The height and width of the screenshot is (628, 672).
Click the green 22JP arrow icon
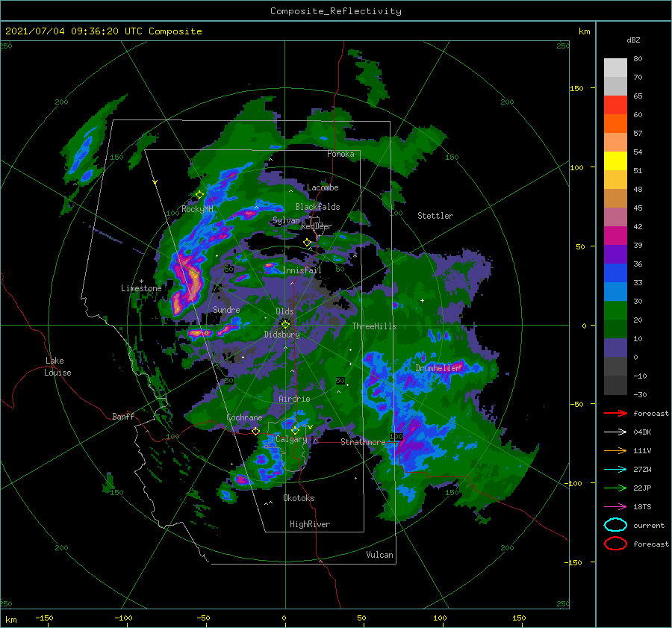615,488
